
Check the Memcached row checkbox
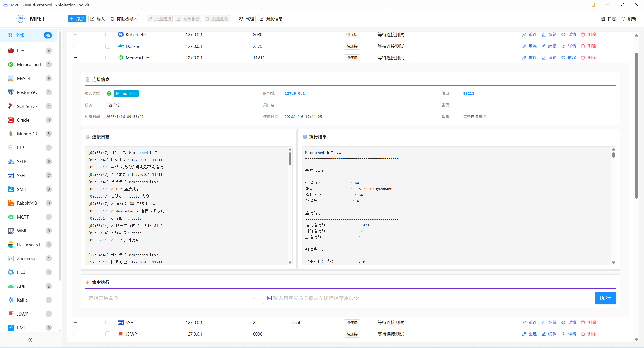(x=108, y=58)
